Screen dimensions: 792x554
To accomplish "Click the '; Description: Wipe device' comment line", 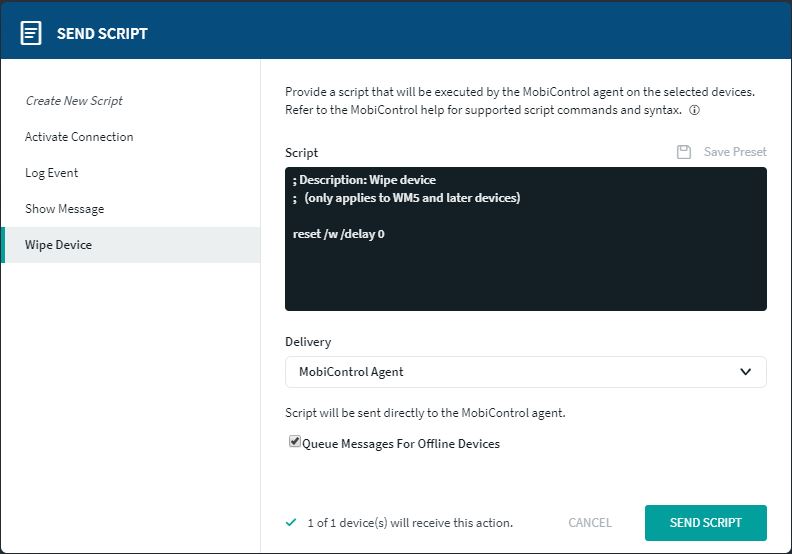I will click(364, 180).
